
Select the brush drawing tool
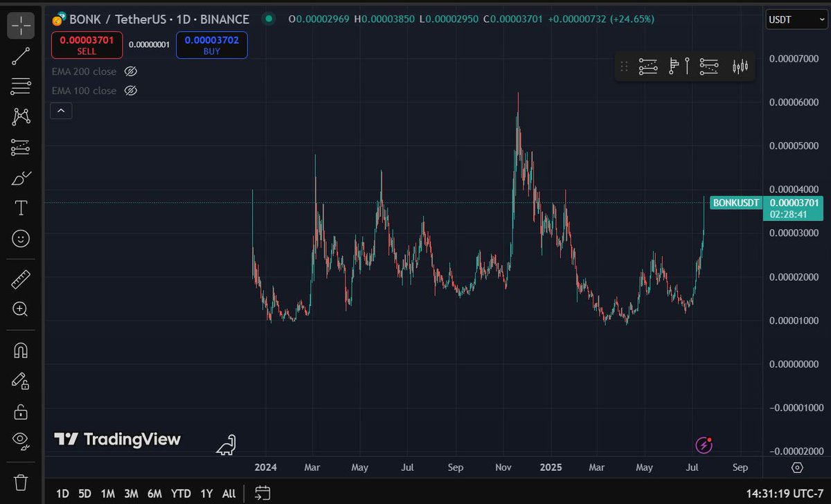(21, 177)
